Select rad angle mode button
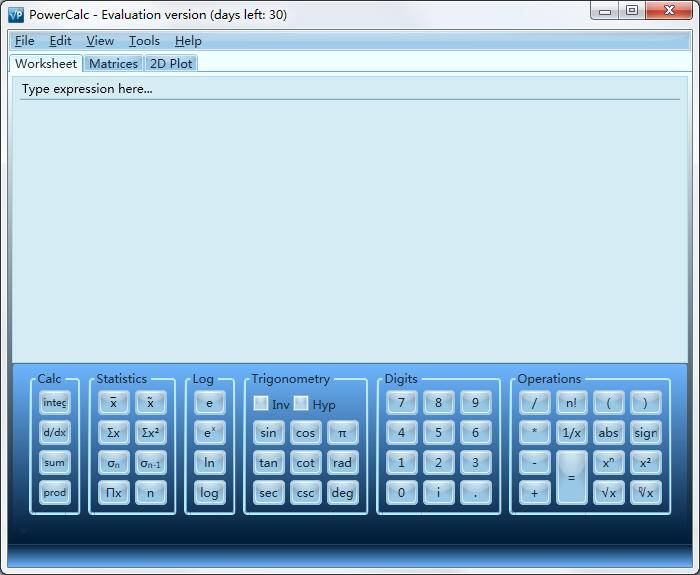This screenshot has height=575, width=700. point(342,462)
